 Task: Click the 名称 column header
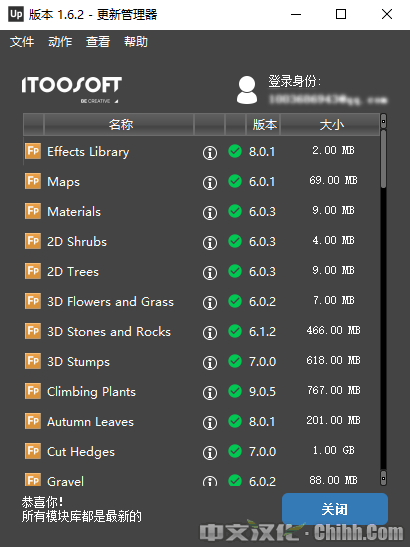(119, 125)
